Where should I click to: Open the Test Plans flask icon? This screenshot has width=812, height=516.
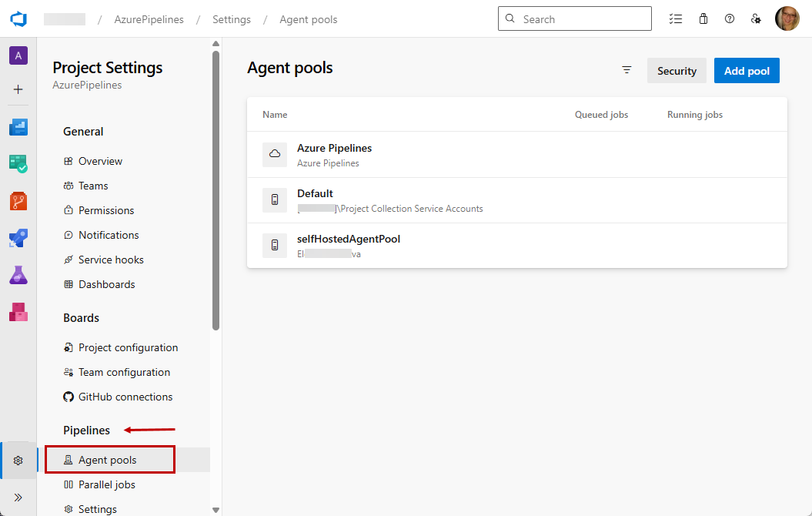point(18,275)
